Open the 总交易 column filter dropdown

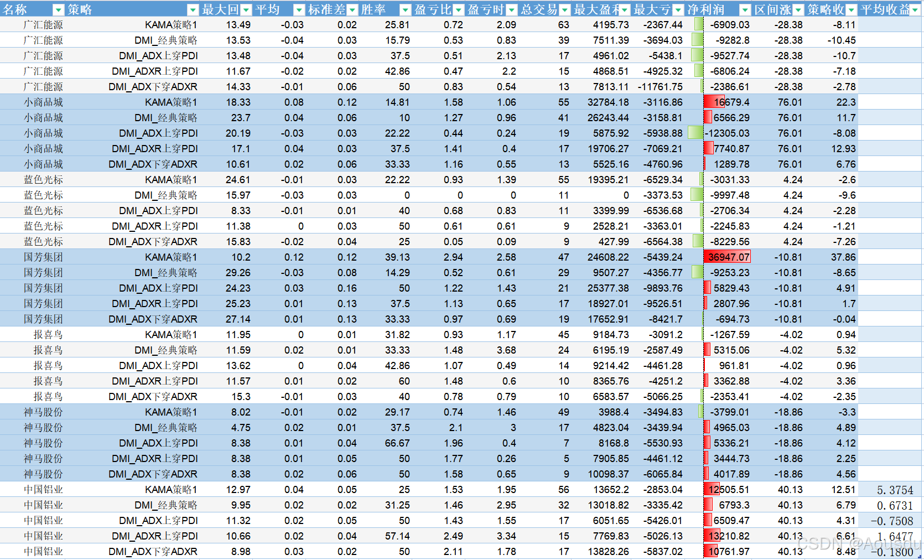click(x=564, y=10)
